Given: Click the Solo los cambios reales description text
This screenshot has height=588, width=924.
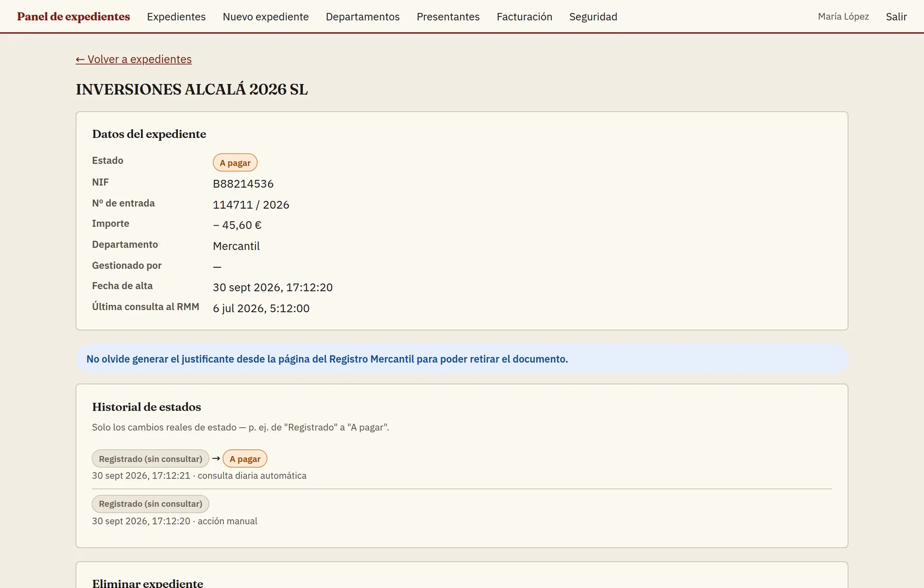Looking at the screenshot, I should pyautogui.click(x=240, y=427).
